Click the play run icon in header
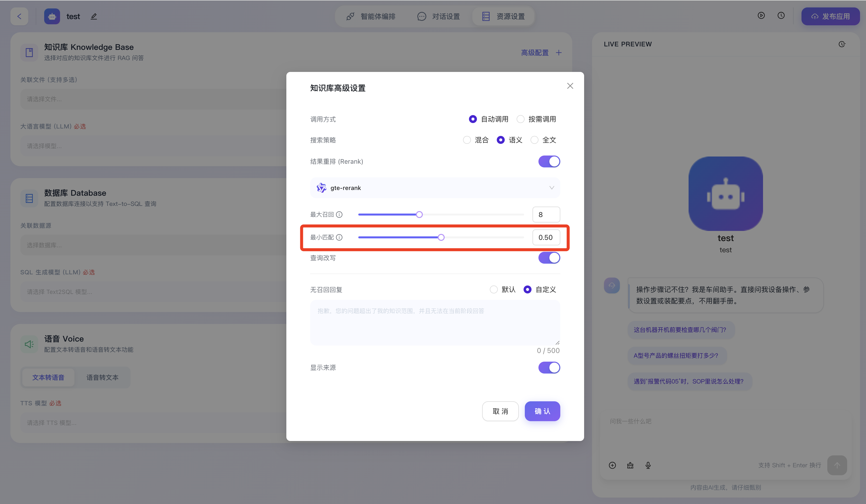Viewport: 866px width, 504px height. (761, 15)
